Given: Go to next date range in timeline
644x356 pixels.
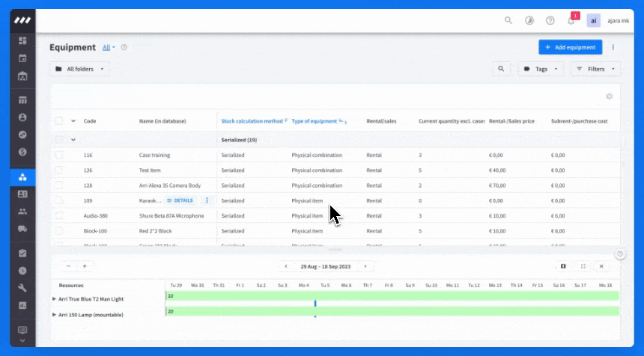Looking at the screenshot, I should pos(365,266).
